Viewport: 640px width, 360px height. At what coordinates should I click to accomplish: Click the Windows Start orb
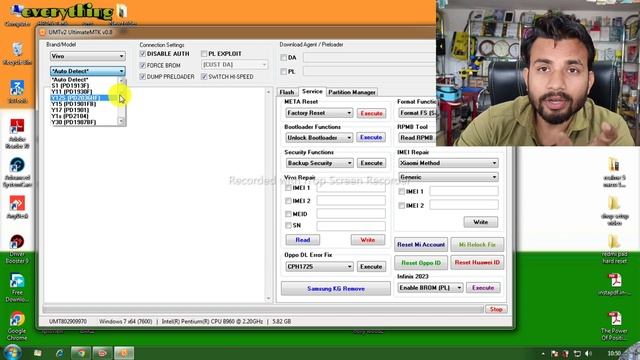[x=12, y=352]
